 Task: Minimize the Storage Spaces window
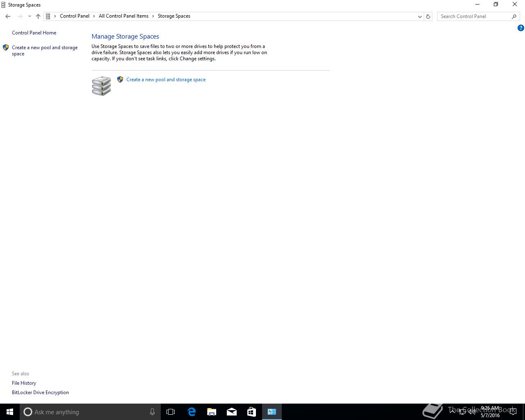pos(477,5)
